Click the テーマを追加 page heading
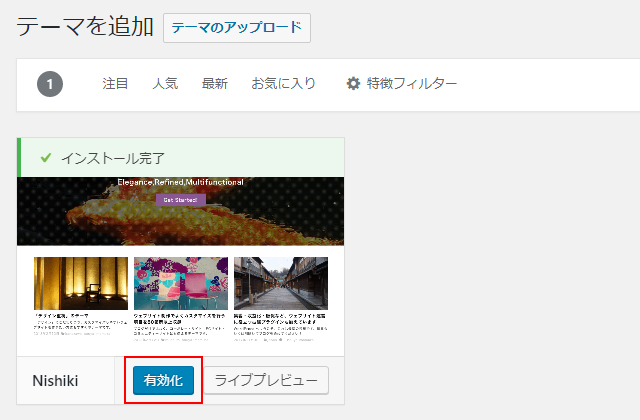The image size is (640, 420). pyautogui.click(x=85, y=27)
